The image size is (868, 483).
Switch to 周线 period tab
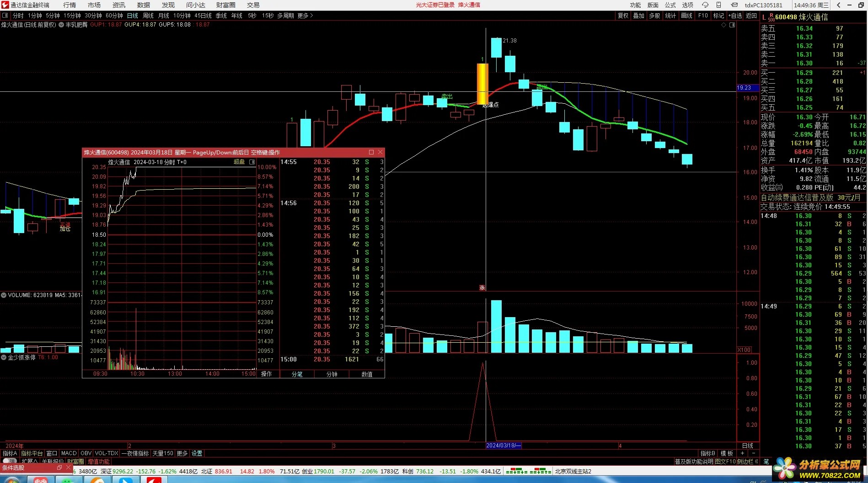click(148, 16)
